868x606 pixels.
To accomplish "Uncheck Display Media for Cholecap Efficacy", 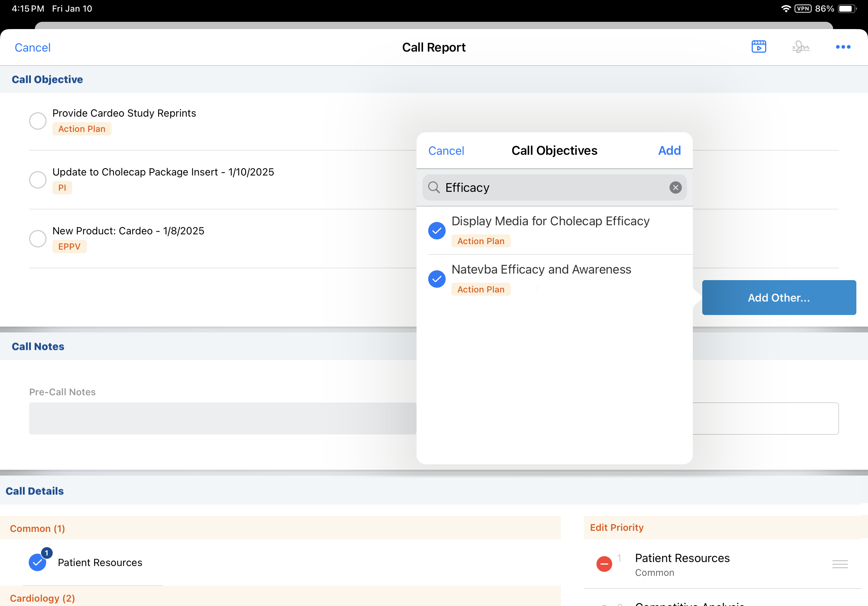I will point(437,230).
